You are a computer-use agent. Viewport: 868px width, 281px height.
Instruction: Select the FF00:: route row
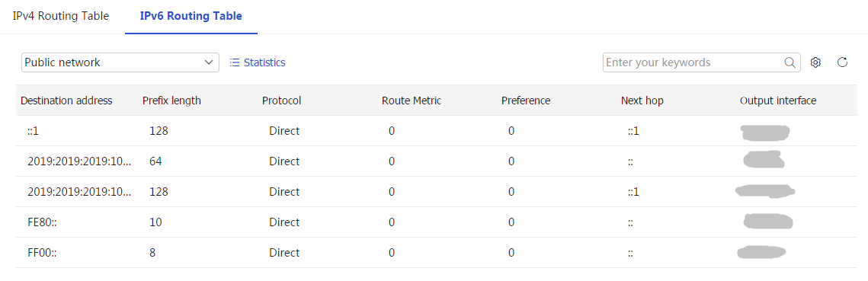pos(436,253)
